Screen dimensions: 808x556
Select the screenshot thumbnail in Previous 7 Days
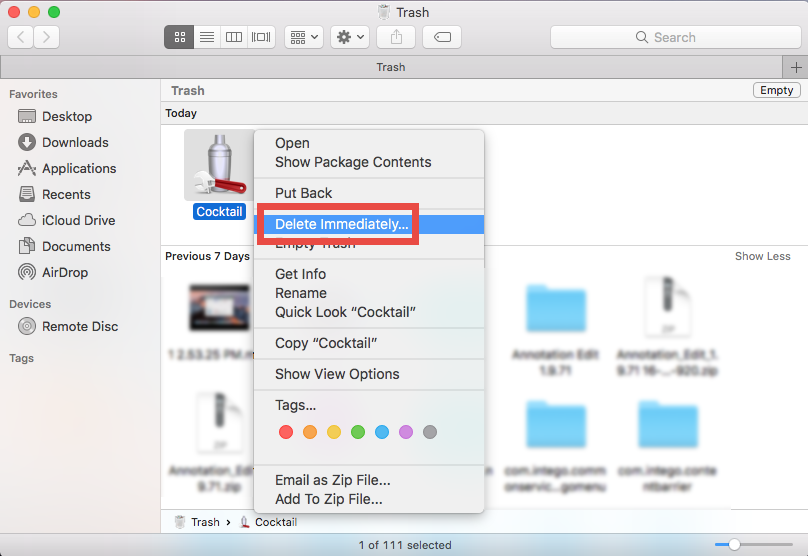click(219, 308)
